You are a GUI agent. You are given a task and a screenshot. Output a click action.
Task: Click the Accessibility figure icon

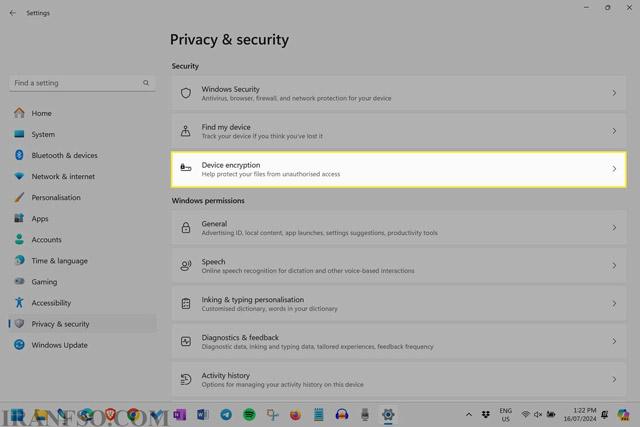(x=19, y=302)
